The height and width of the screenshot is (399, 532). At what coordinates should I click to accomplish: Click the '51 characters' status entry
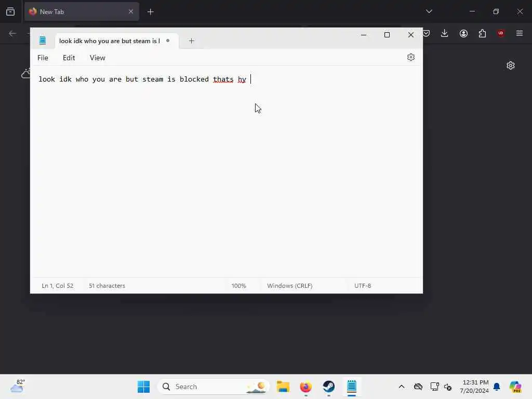(107, 286)
